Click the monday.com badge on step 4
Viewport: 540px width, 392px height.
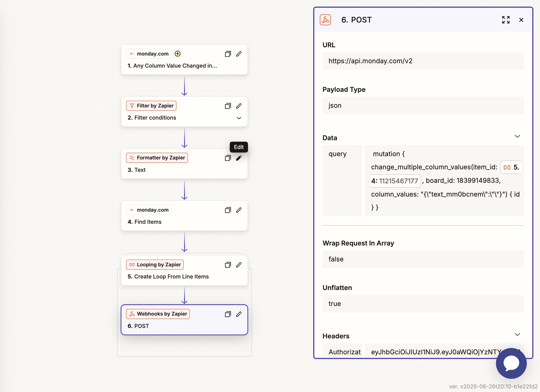click(x=149, y=210)
